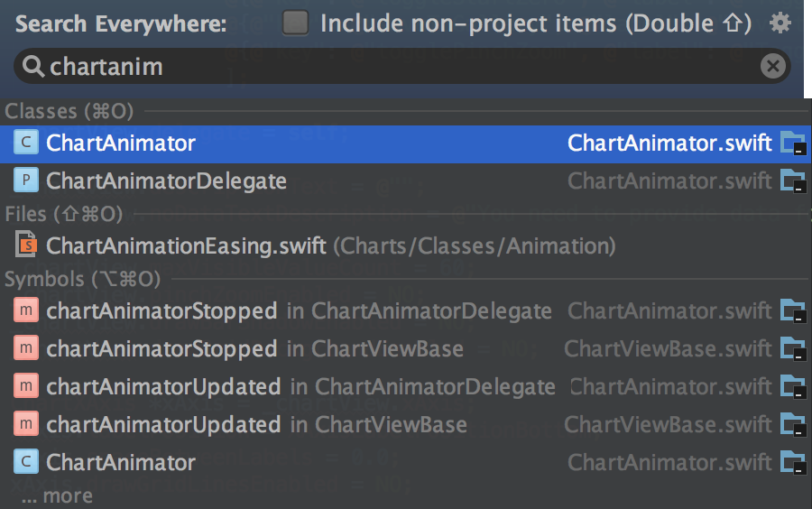Viewport: 812px width, 509px height.
Task: Click the protocol P icon for ChartAnimatorDelegate
Action: [x=26, y=180]
